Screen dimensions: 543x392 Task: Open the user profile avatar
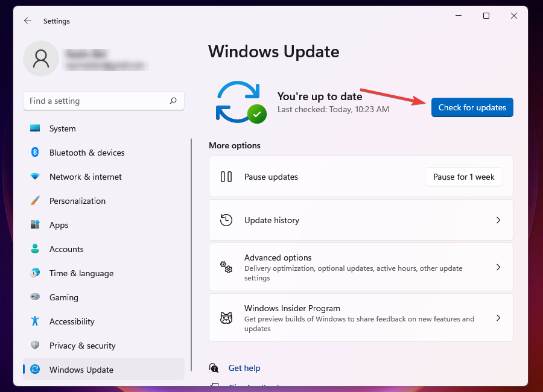click(x=41, y=58)
